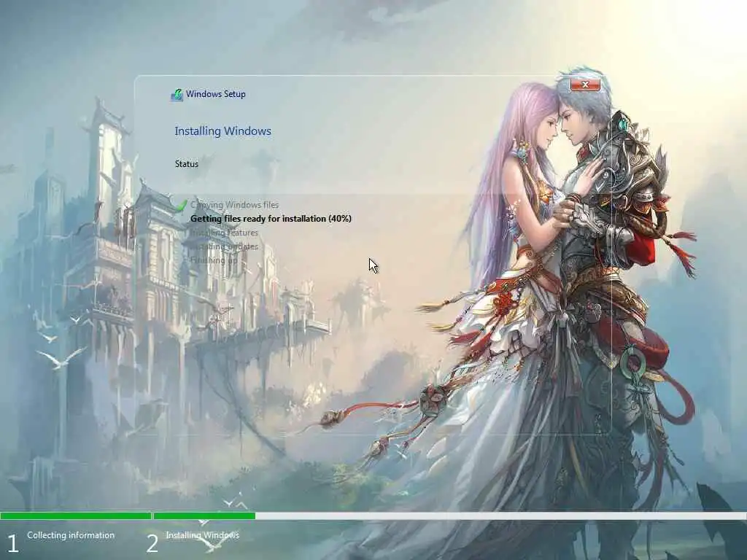Click 'Getting files ready for installation (40%)'

point(271,219)
